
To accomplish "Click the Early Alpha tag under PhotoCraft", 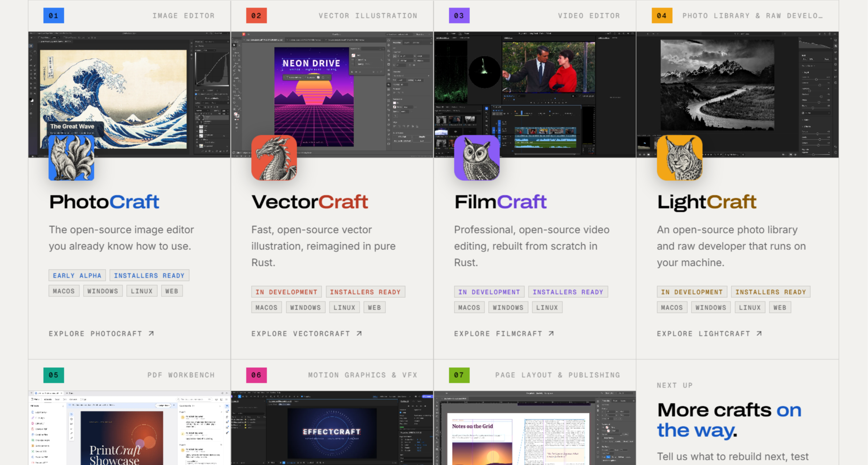I will tap(77, 276).
